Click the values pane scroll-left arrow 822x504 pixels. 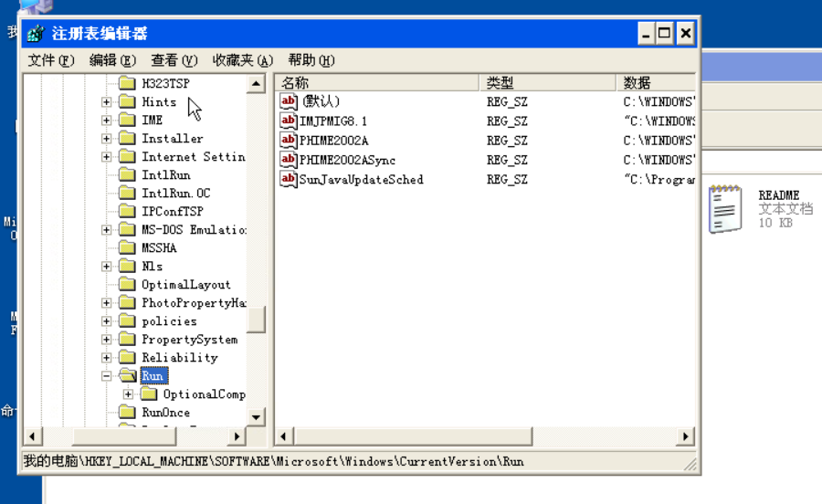(284, 436)
